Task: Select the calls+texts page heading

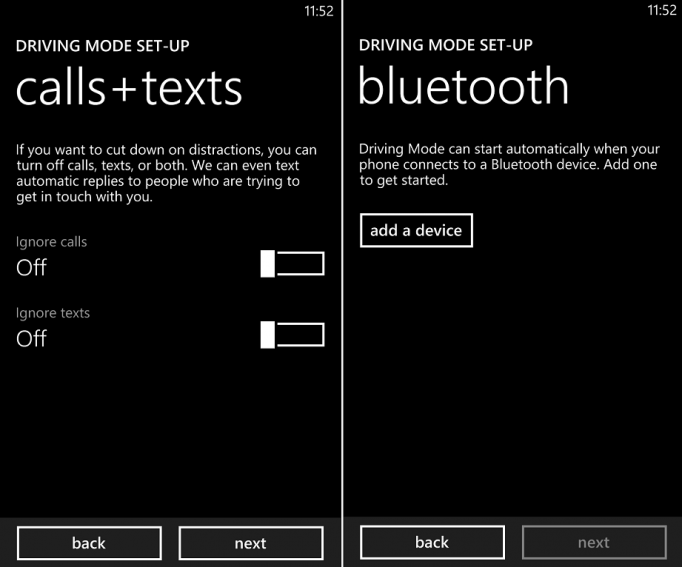Action: tap(129, 88)
